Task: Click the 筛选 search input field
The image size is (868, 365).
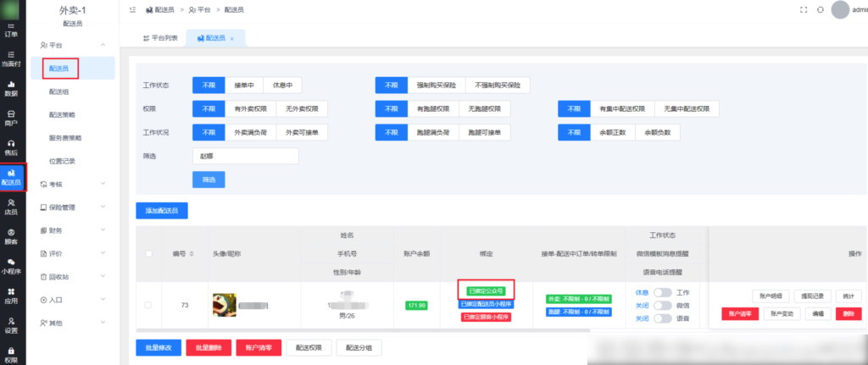Action: pos(245,156)
